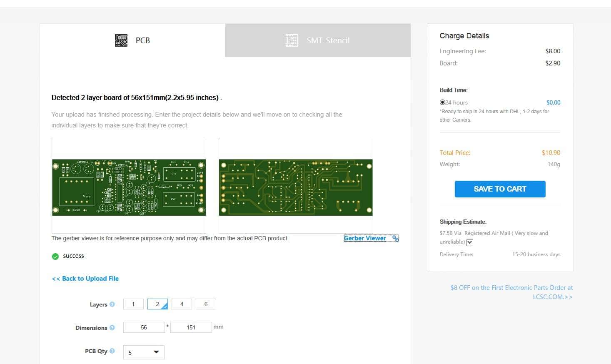
Task: Open the Dimensions help question icon
Action: tap(112, 327)
